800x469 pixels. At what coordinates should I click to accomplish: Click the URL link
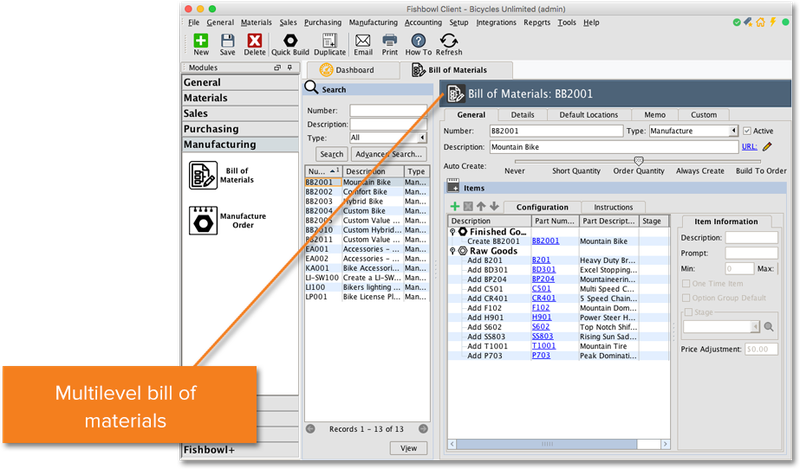(x=749, y=147)
